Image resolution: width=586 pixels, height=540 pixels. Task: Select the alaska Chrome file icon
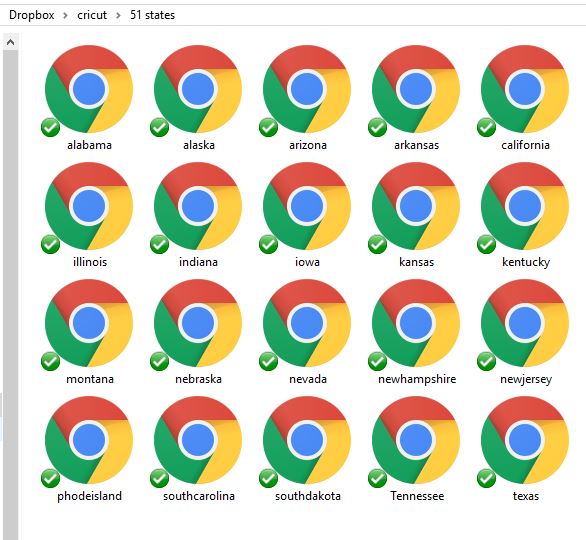[198, 89]
